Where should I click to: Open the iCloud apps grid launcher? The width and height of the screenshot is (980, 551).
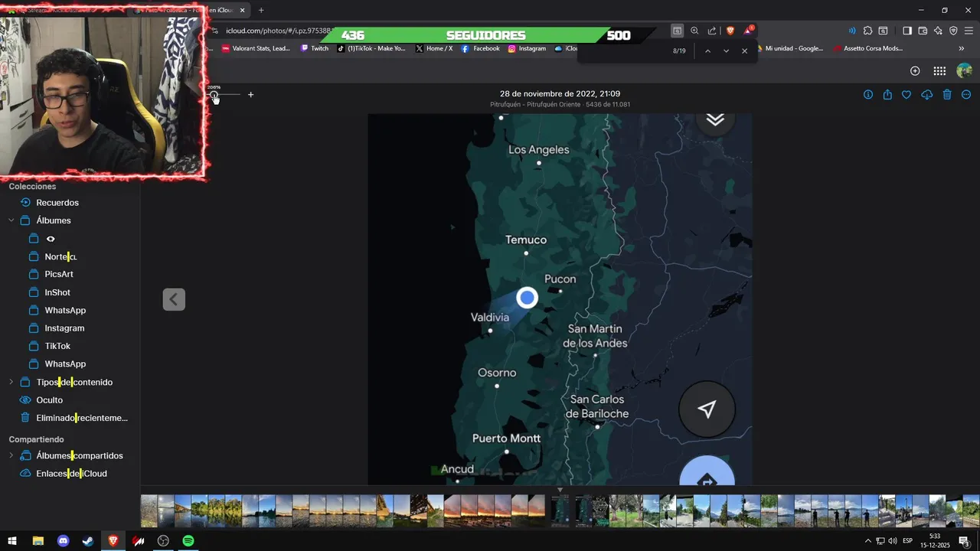pyautogui.click(x=939, y=70)
